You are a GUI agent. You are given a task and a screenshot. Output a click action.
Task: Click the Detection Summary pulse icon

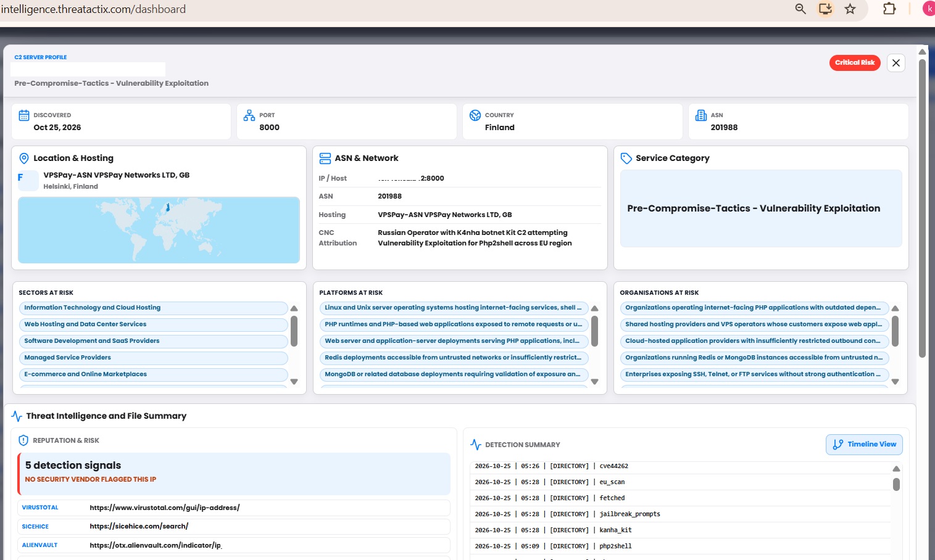(476, 445)
